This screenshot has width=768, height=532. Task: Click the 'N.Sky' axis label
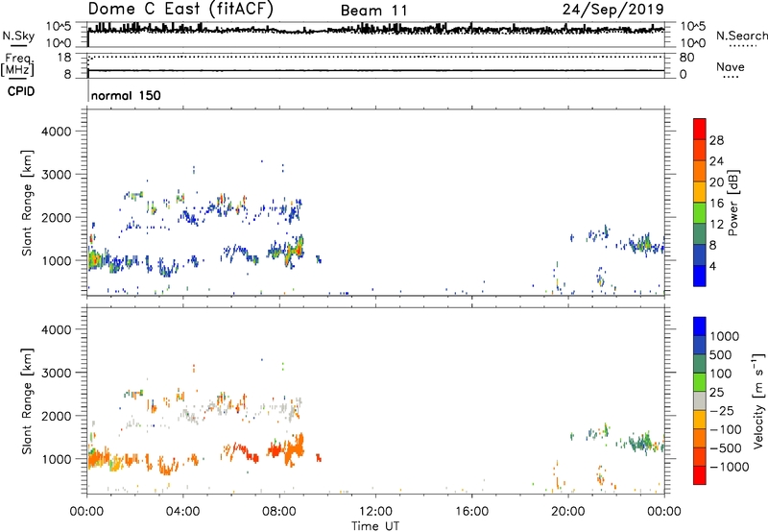pyautogui.click(x=18, y=36)
